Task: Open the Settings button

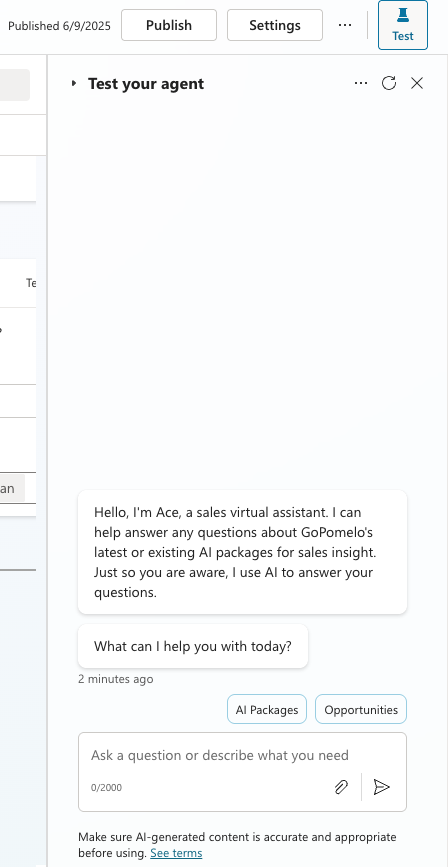Action: coord(275,25)
